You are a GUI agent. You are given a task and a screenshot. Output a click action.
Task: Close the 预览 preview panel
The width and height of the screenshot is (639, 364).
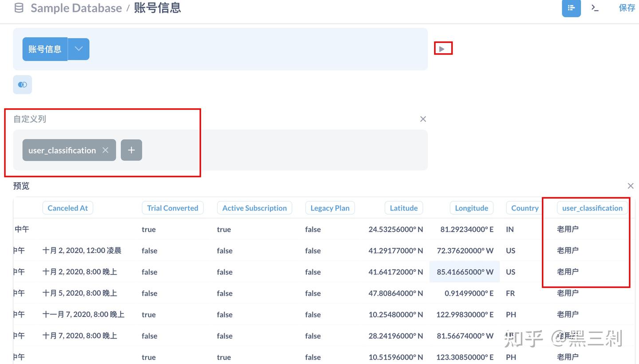pos(630,186)
